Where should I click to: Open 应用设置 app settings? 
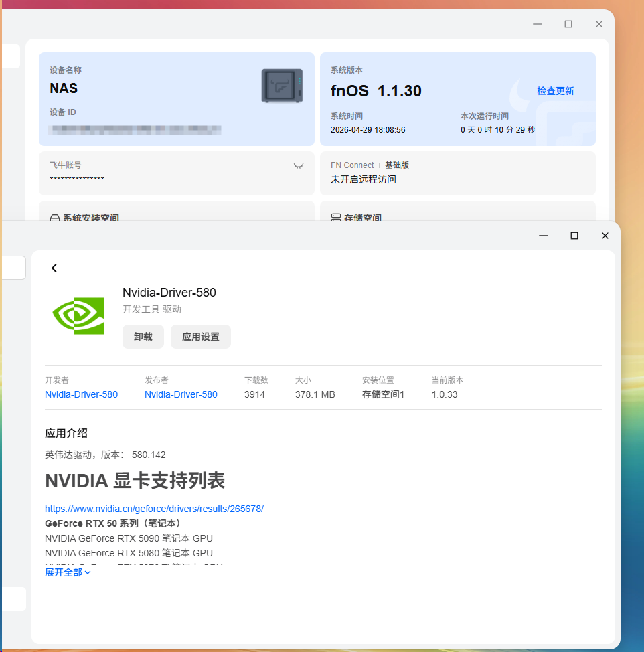(x=200, y=337)
